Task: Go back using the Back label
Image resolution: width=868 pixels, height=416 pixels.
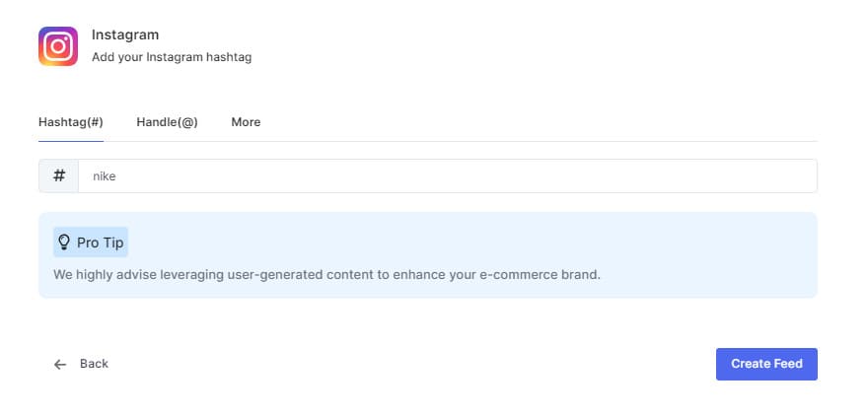Action: click(x=94, y=364)
